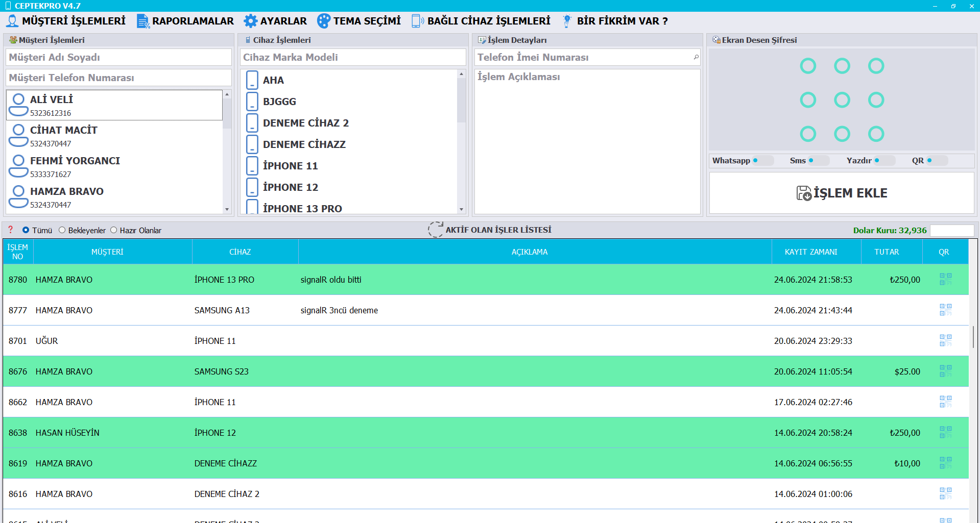Click İşlem Açıklaması text area
The image size is (980, 523).
tap(587, 141)
